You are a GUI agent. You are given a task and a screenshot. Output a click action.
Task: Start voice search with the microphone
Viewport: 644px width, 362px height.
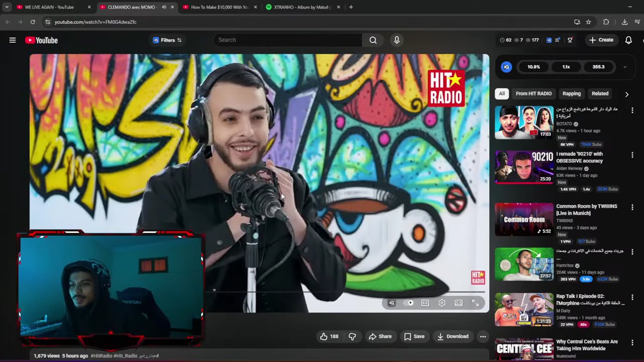point(397,40)
